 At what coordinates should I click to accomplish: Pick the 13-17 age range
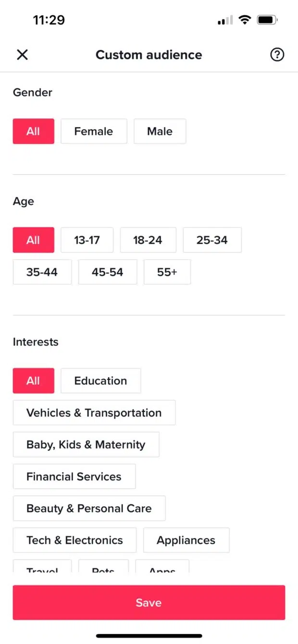[x=87, y=240]
